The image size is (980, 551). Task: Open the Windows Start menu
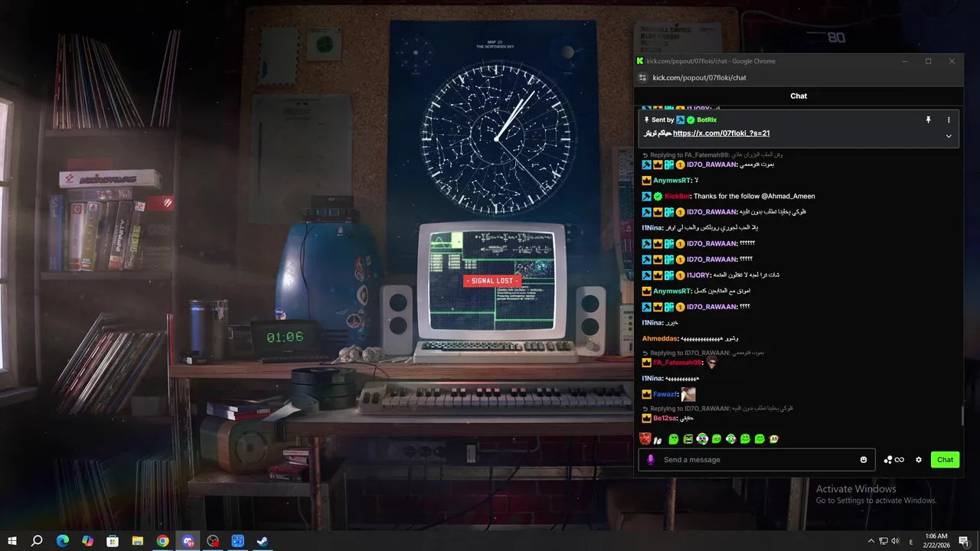click(12, 541)
